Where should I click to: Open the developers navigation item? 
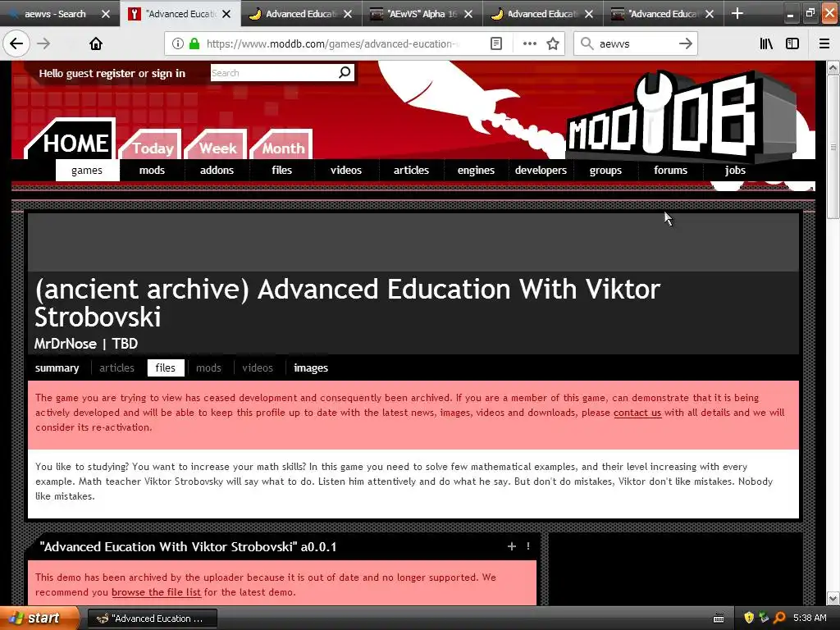[541, 171]
